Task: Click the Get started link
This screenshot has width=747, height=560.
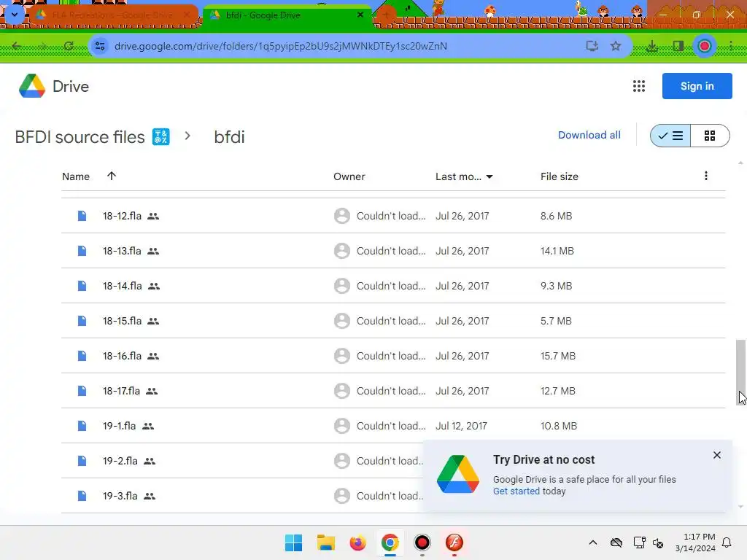Action: (516, 491)
